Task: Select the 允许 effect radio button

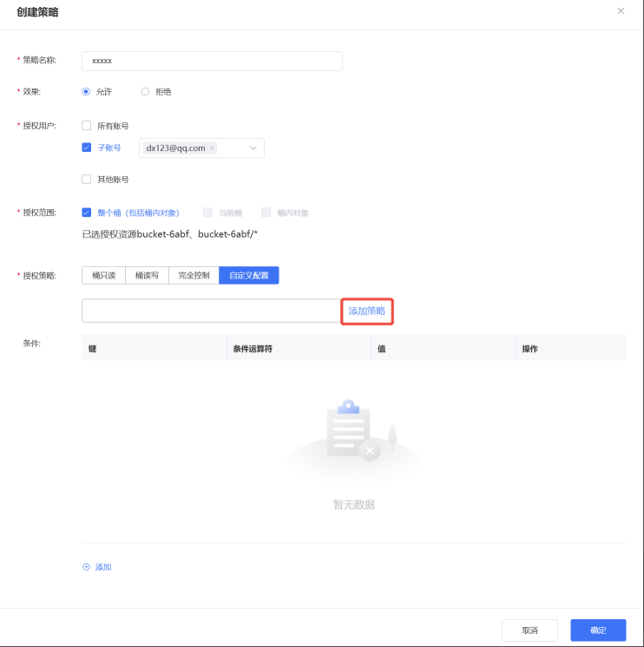Action: point(86,91)
